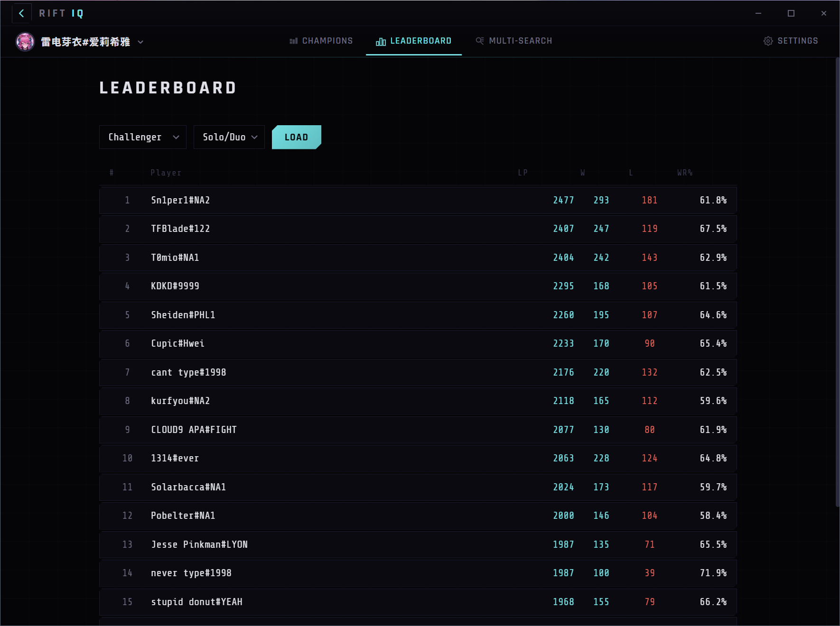Viewport: 840px width, 626px height.
Task: Select the bar chart icon beside CHAMPIONS
Action: pos(293,41)
